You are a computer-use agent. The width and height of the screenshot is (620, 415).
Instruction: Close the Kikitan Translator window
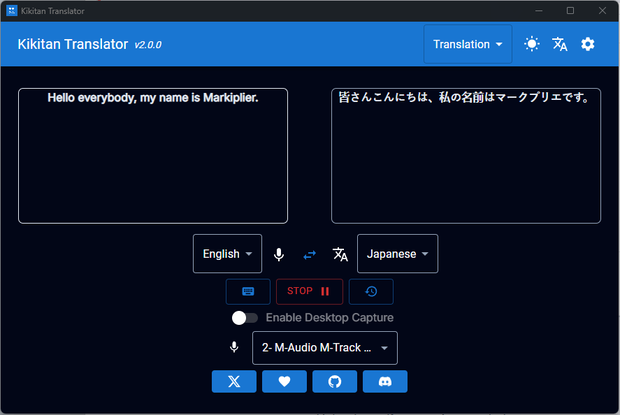tap(602, 11)
